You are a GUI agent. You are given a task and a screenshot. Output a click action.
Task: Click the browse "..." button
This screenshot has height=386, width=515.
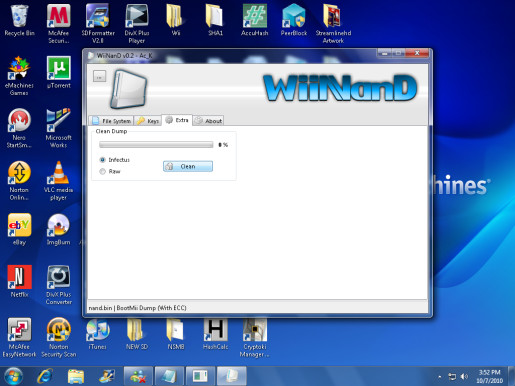point(99,76)
